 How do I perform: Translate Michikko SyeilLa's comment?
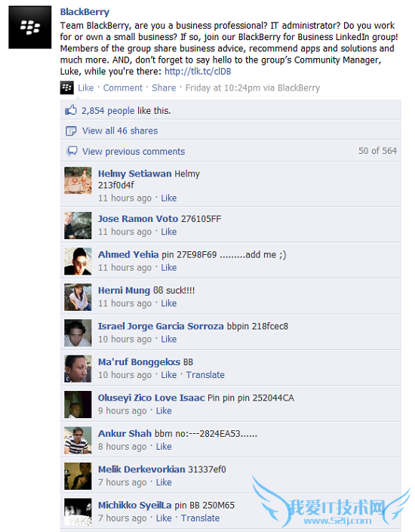click(x=200, y=518)
